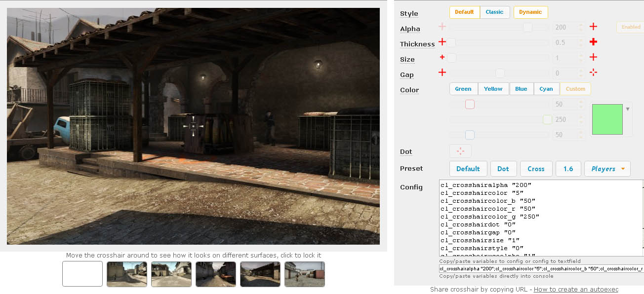The image size is (644, 294).
Task: Click the Alpha value field showing 200
Action: pos(569,27)
